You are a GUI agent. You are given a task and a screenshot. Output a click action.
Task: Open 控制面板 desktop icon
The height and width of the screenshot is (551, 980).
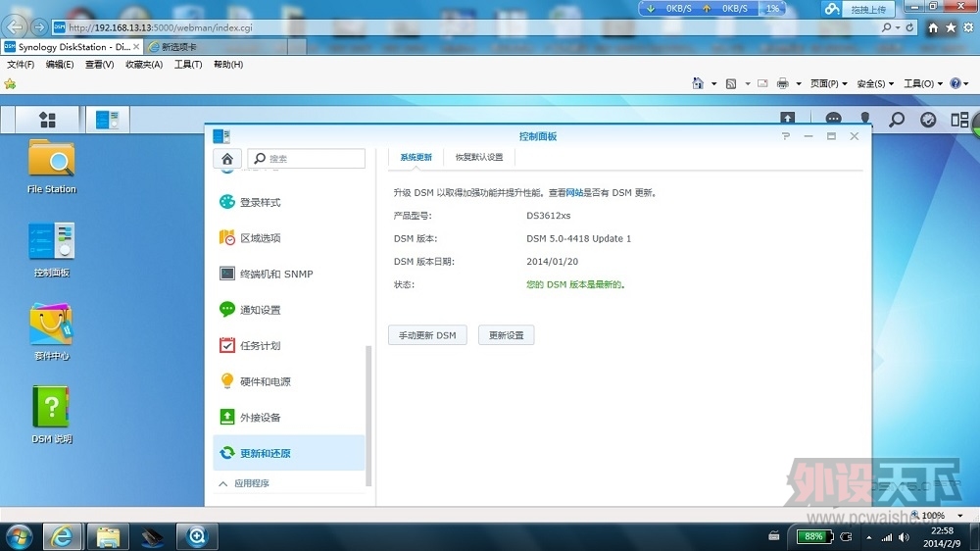(x=52, y=250)
